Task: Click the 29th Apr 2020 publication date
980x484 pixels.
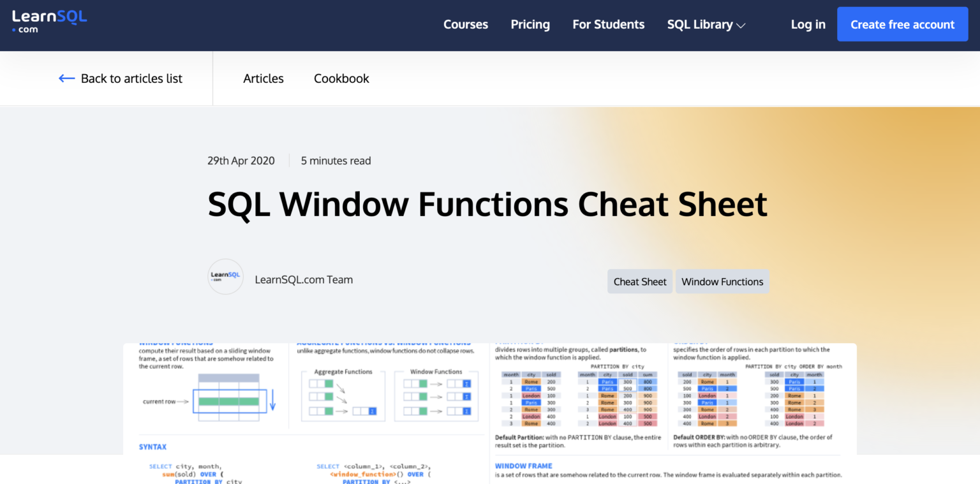Action: coord(241,161)
